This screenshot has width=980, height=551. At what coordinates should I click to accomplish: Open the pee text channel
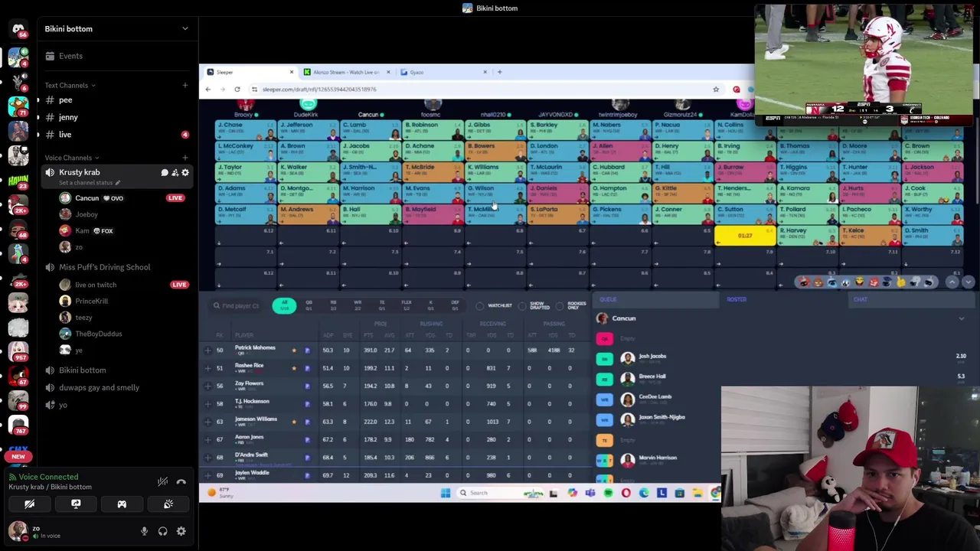click(x=66, y=100)
